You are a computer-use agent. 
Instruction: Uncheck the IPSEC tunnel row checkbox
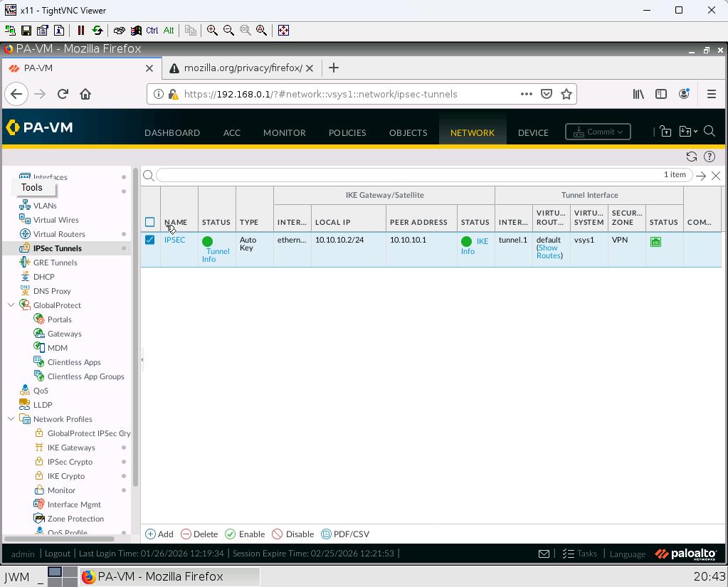150,240
